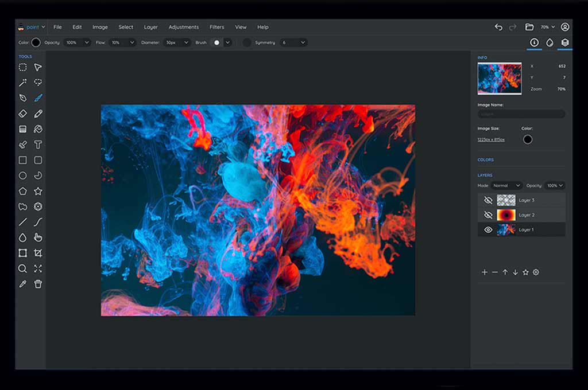Open the brush Color swatch picker

pos(36,42)
